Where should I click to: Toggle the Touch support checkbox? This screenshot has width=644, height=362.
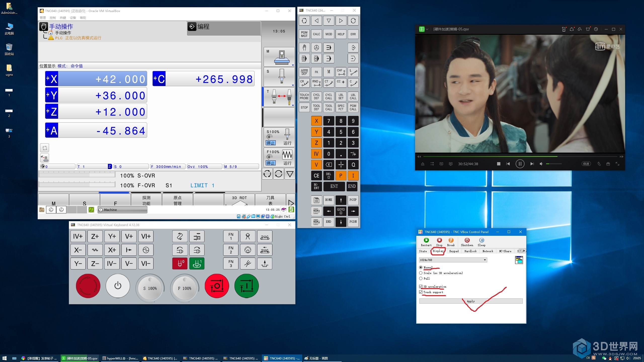tap(421, 292)
